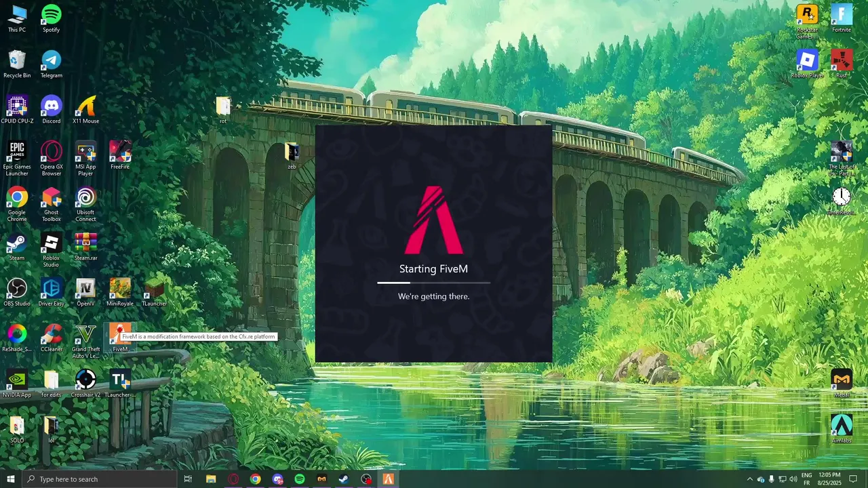868x488 pixels.
Task: Select the Google Chrome desktop icon
Action: (17, 205)
